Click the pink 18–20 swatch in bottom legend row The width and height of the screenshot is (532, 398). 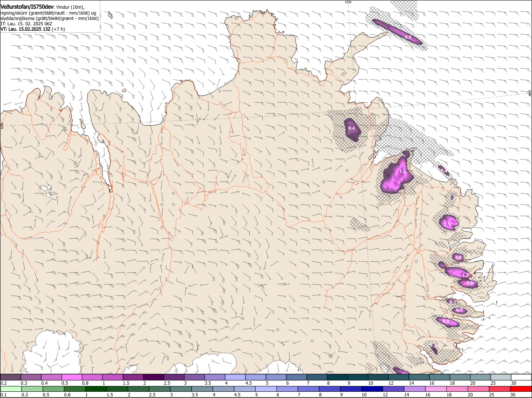coord(457,389)
